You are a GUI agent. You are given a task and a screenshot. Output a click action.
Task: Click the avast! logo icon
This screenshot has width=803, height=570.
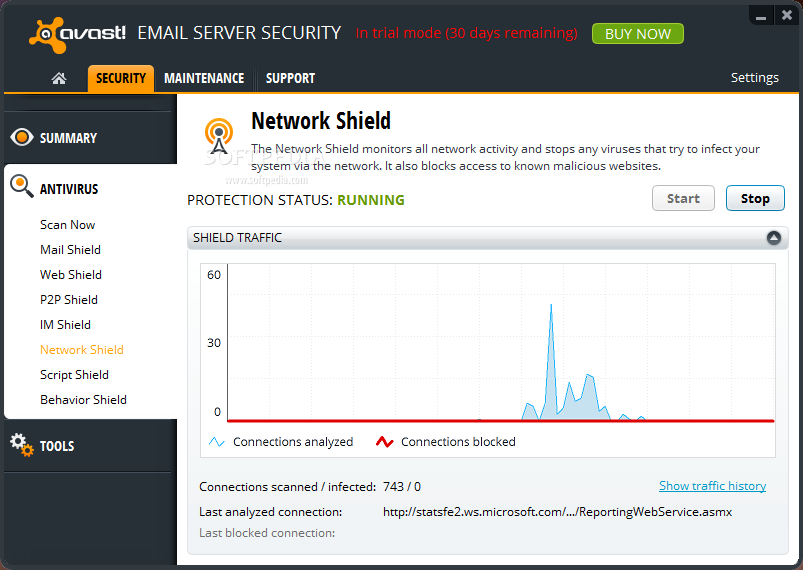click(x=47, y=35)
